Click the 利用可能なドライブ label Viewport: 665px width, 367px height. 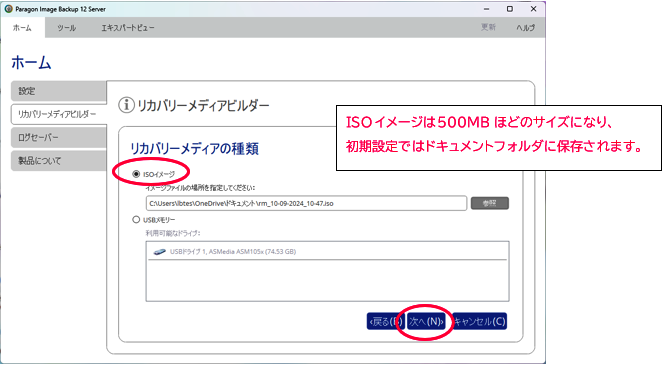(x=173, y=233)
